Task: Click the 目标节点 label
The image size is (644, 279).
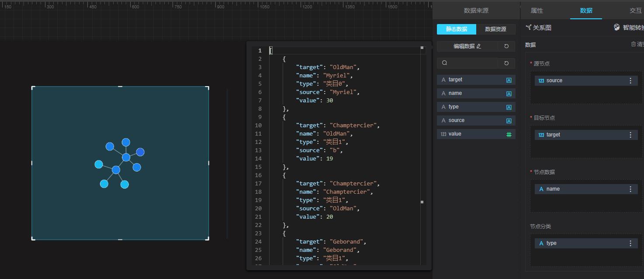Action: (544, 118)
